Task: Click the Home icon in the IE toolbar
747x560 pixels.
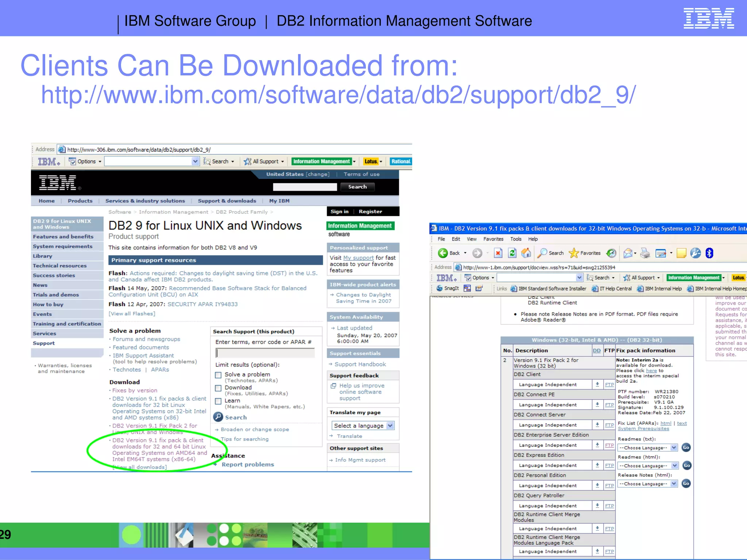Action: click(x=526, y=253)
